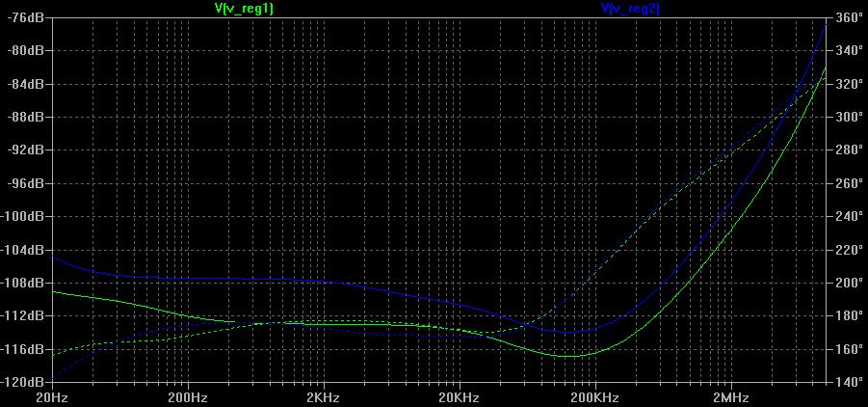Click the -108dB magnitude axis label
Screen dimensions: 868x407
(22, 283)
